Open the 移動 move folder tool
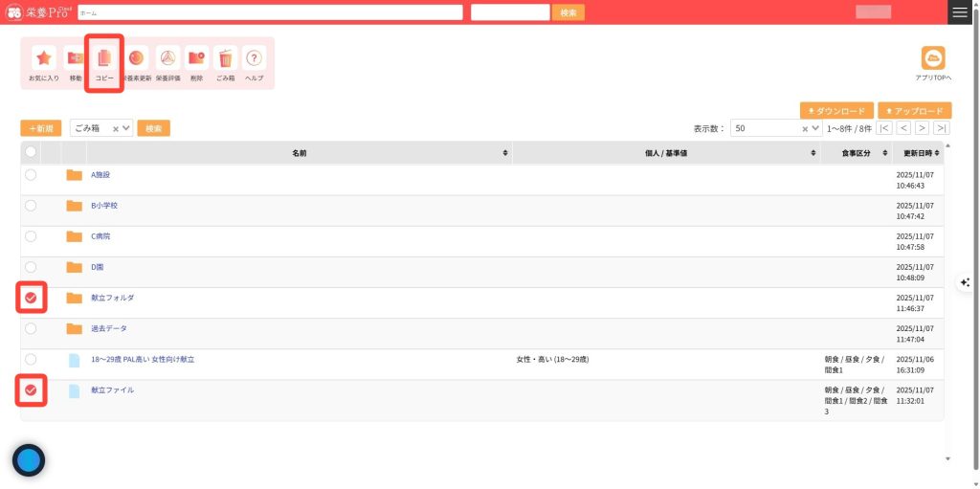This screenshot has width=980, height=489. click(x=76, y=58)
